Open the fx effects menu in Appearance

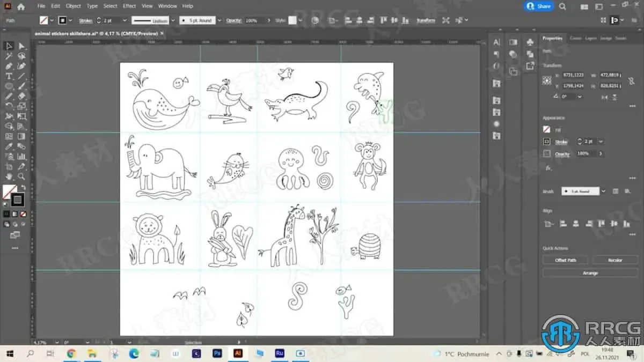click(x=548, y=168)
